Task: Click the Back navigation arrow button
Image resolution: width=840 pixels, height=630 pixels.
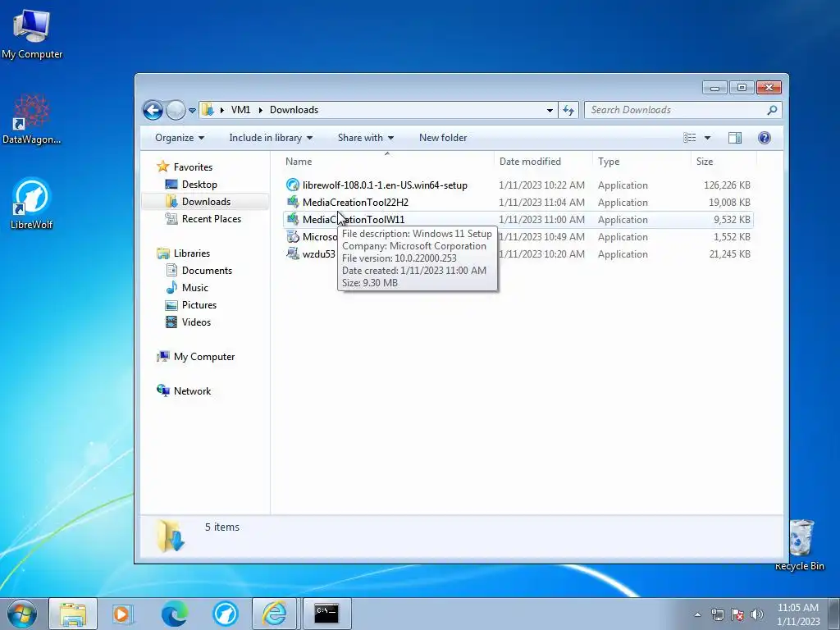Action: pos(153,111)
